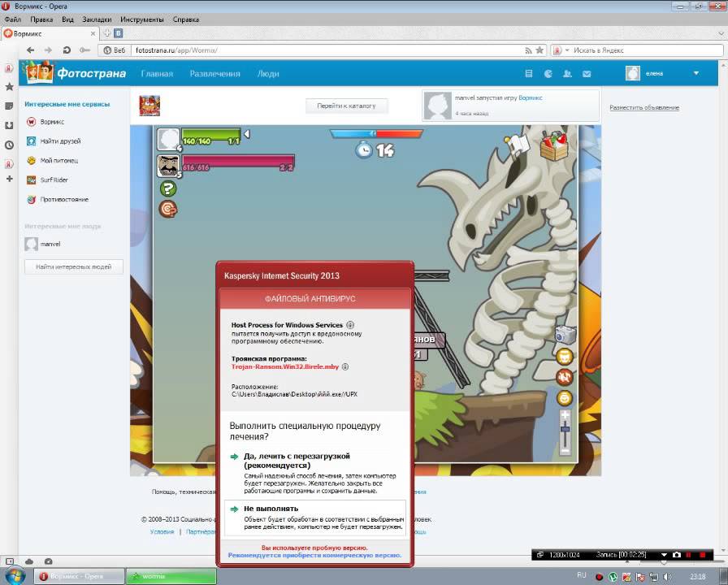The image size is (728, 585).
Task: Add a panel with the plus icon
Action: point(9,179)
